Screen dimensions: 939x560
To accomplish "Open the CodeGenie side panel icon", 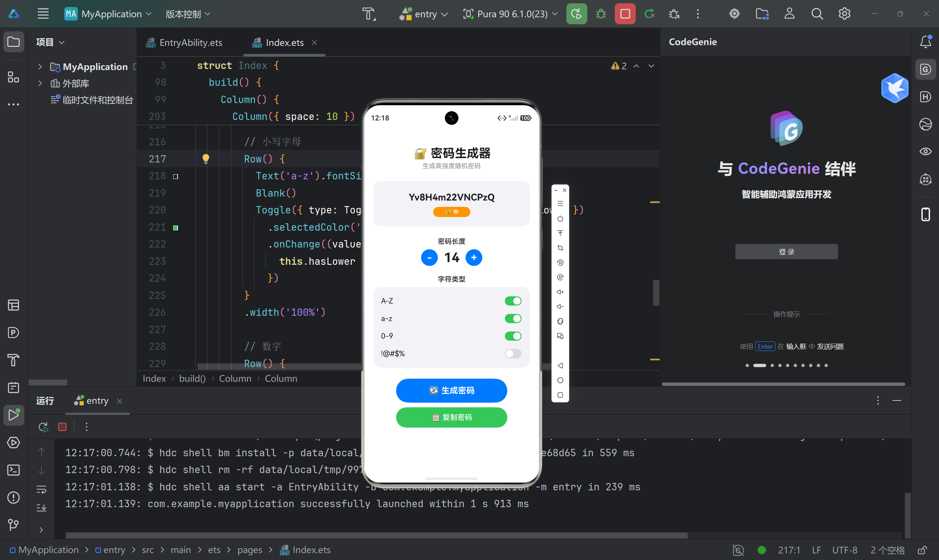I will (925, 69).
